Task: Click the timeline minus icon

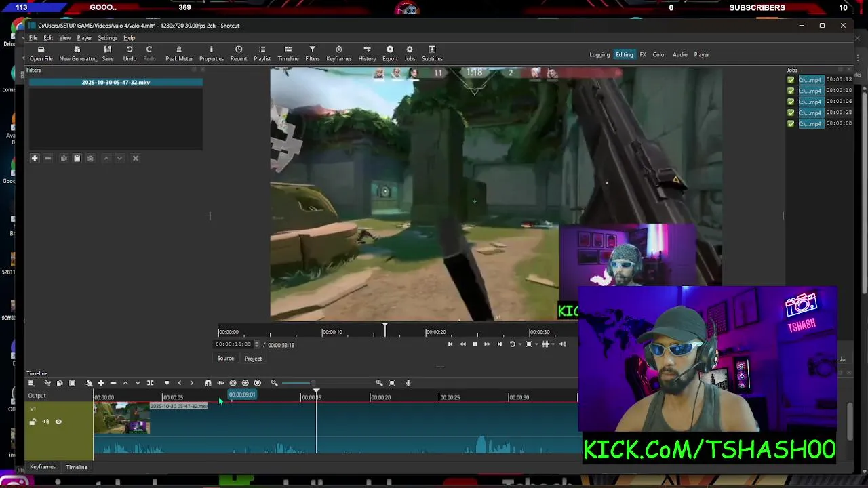Action: tap(113, 383)
